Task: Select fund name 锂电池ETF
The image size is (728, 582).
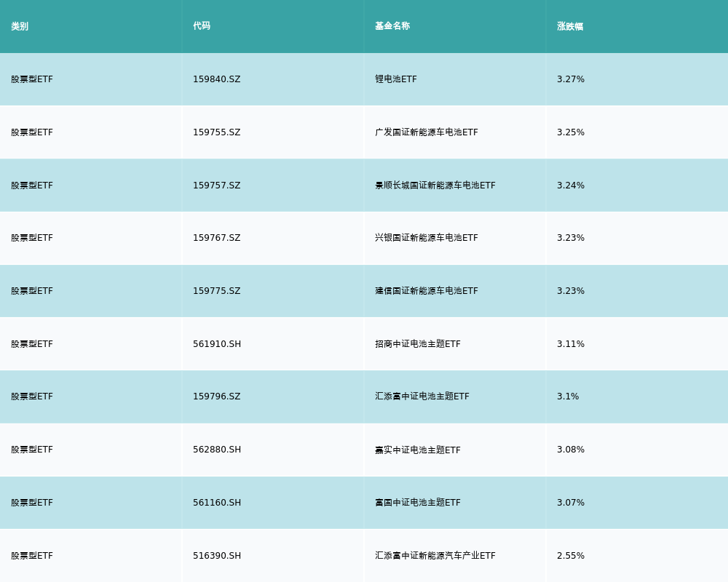Action: pos(396,79)
